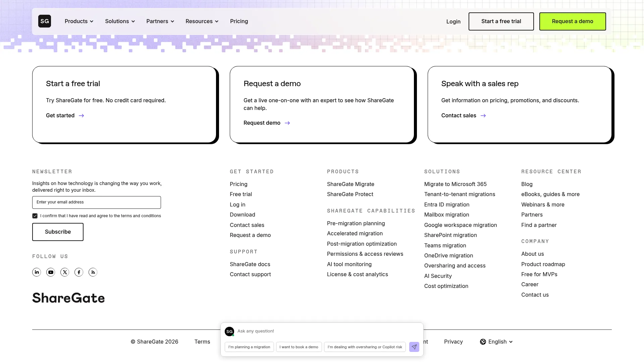
Task: Open Pre-migration planning link
Action: tap(356, 224)
